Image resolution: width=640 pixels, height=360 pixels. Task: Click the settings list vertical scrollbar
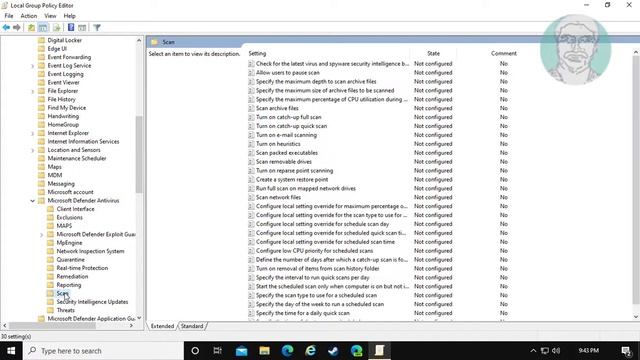[636, 180]
